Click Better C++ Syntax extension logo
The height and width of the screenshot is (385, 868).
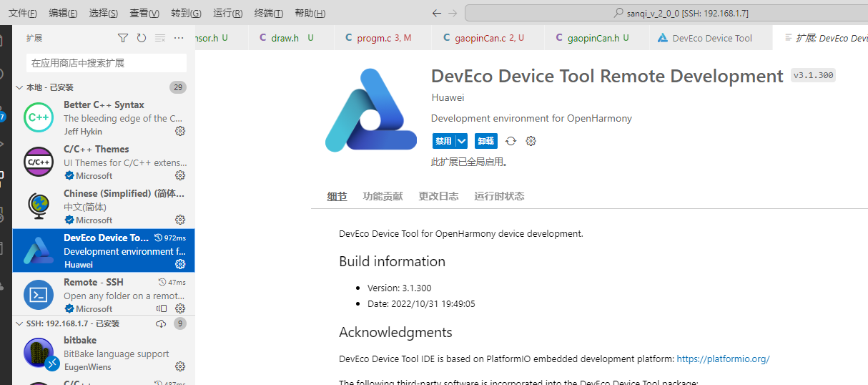point(39,117)
